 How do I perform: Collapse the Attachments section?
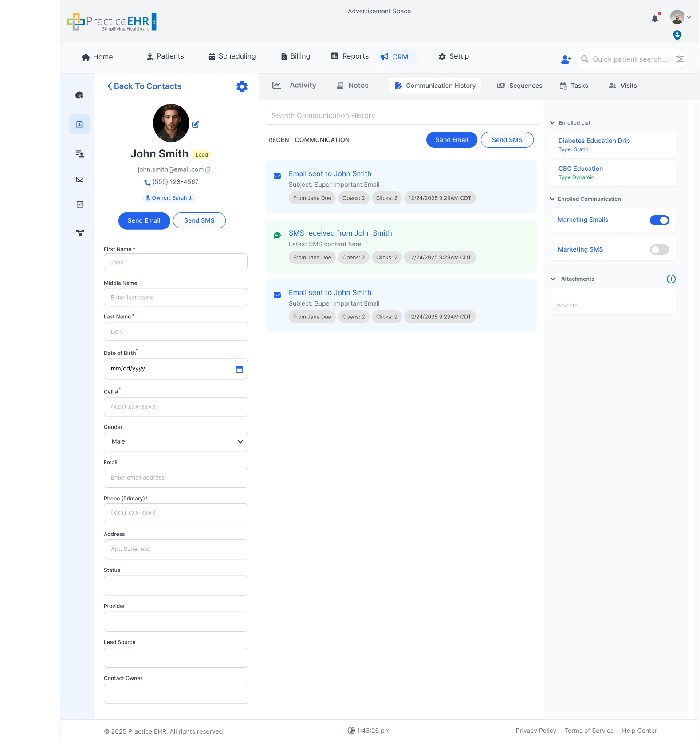(x=553, y=279)
